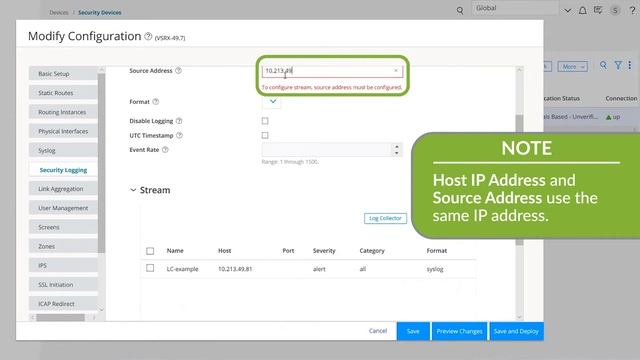Open Security Logging section
Viewport: 640px width, 360px height.
[63, 170]
